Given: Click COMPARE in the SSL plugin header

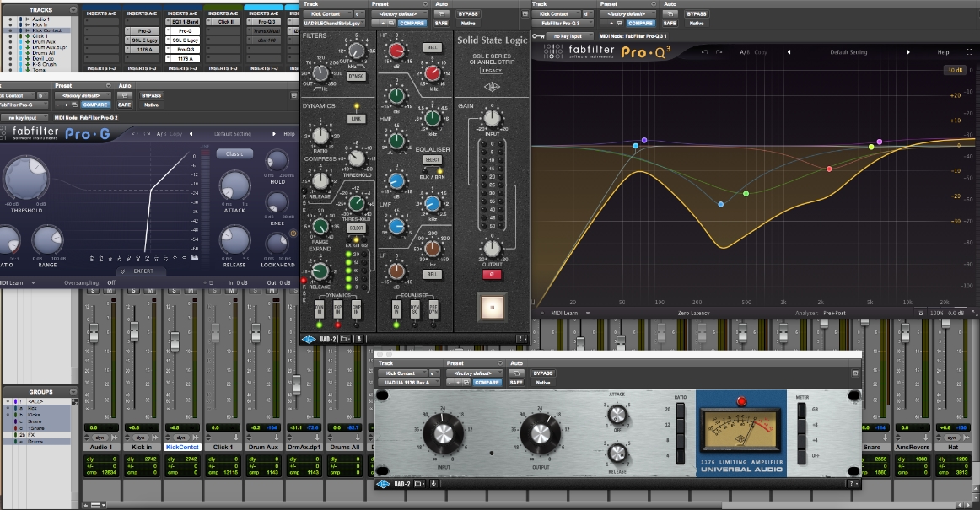Looking at the screenshot, I should (412, 23).
